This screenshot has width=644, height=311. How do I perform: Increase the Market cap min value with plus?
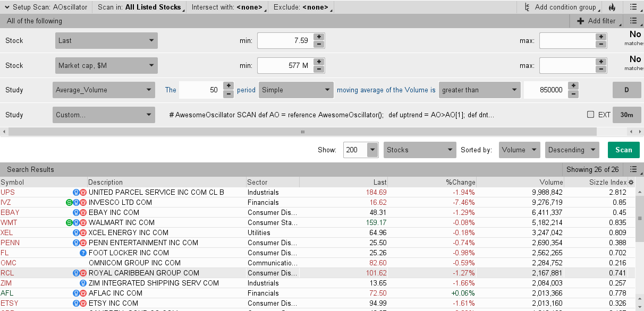(x=319, y=62)
